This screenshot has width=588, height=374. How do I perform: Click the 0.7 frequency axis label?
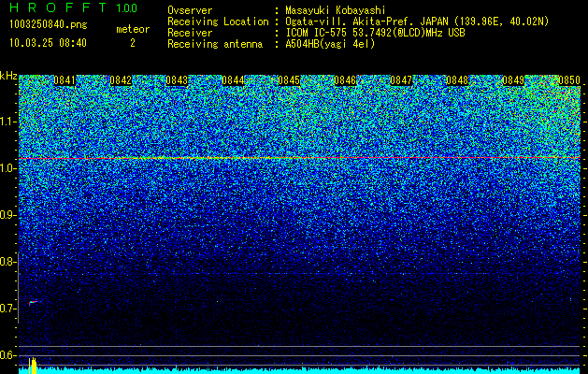7,309
